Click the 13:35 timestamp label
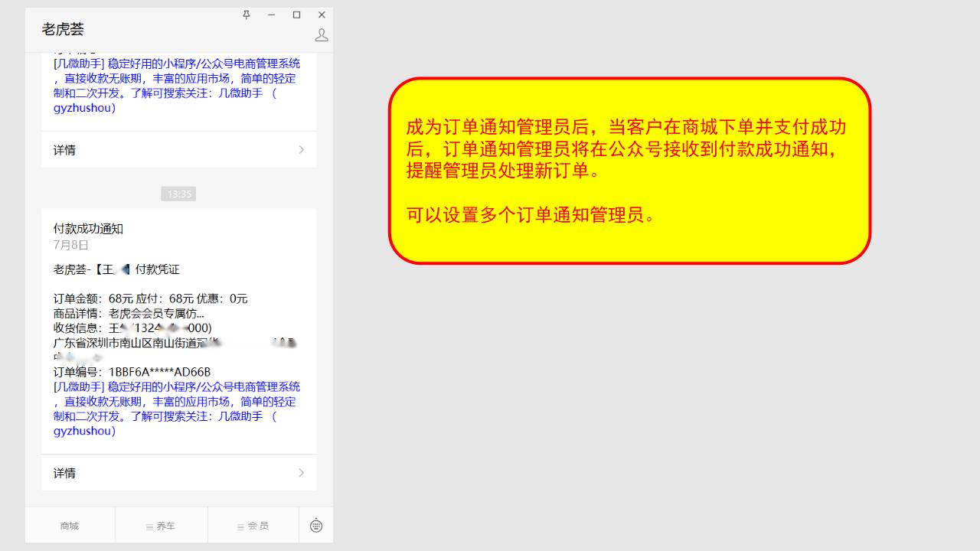The height and width of the screenshot is (551, 980). pyautogui.click(x=178, y=194)
